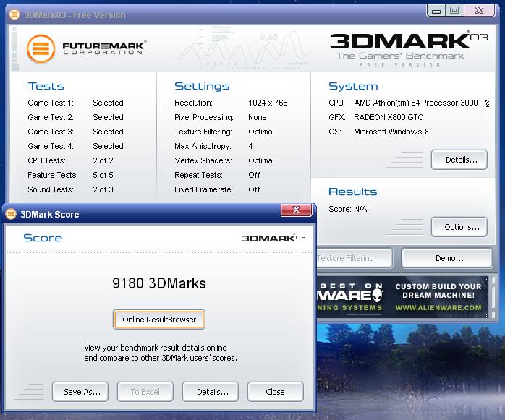Click CPU Tests value 2 of 2

103,160
